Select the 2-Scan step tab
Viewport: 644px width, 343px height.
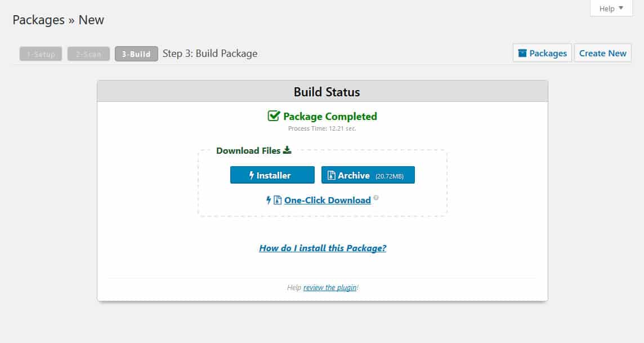(x=88, y=54)
